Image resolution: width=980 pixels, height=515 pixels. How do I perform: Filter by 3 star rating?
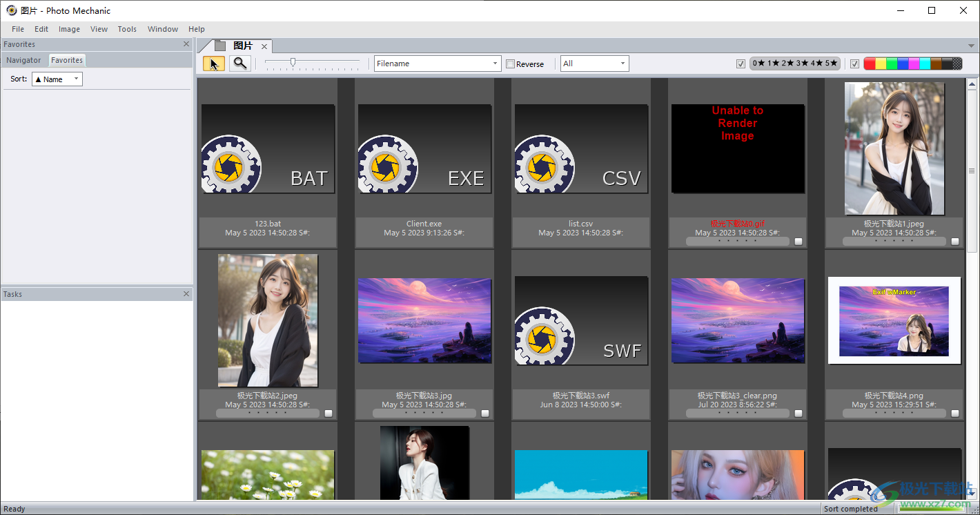pyautogui.click(x=803, y=64)
